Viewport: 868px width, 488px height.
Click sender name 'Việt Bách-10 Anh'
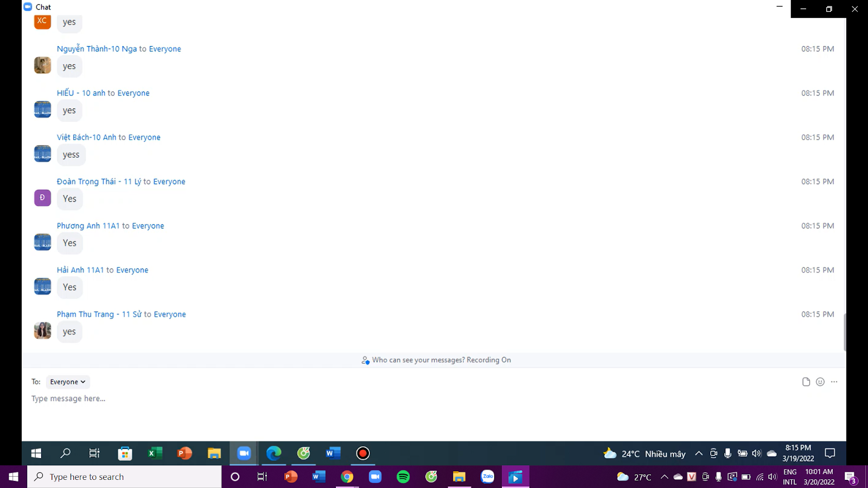pyautogui.click(x=86, y=137)
